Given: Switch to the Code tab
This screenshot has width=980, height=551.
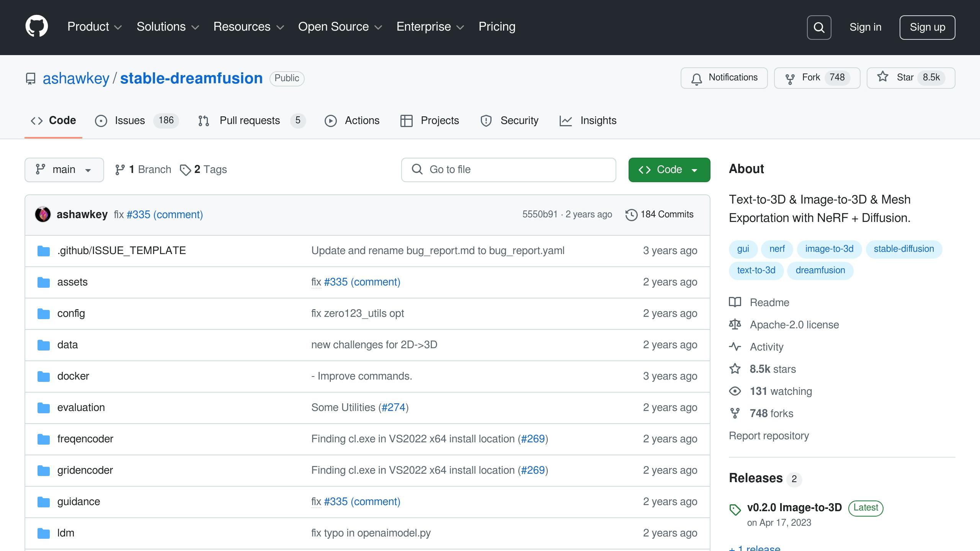Looking at the screenshot, I should click(x=53, y=121).
